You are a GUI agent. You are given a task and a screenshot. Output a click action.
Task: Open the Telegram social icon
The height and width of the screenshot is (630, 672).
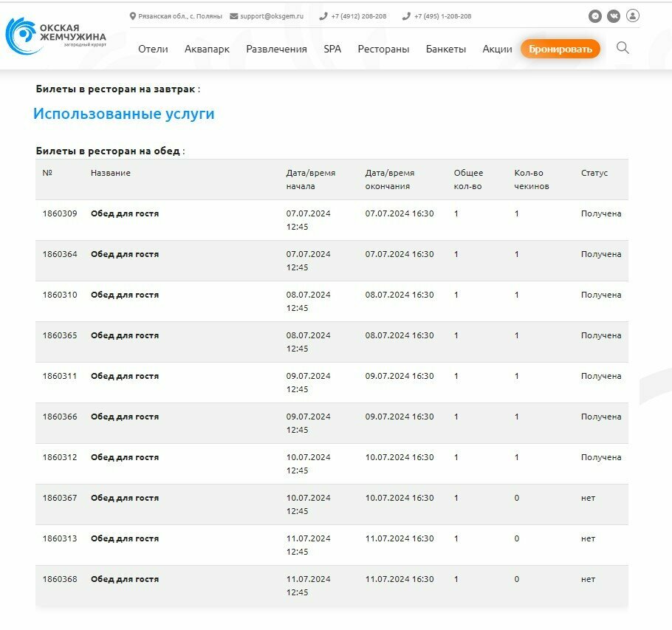[x=595, y=16]
